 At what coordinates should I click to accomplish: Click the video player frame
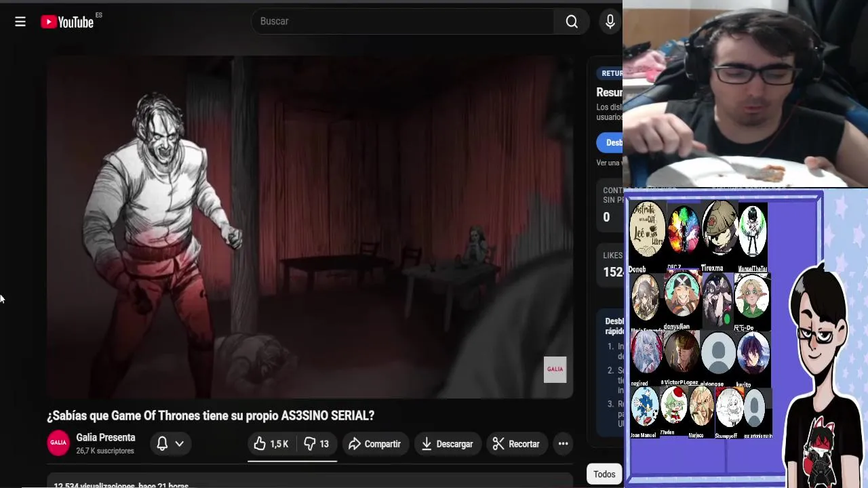[x=311, y=228]
